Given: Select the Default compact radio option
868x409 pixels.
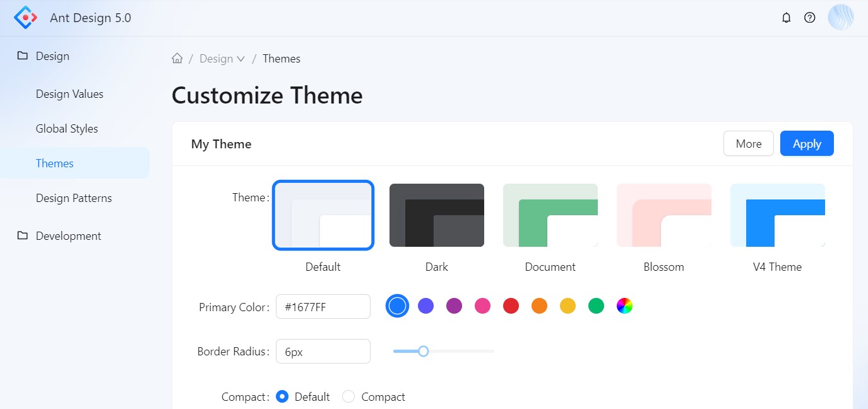Looking at the screenshot, I should click(282, 397).
